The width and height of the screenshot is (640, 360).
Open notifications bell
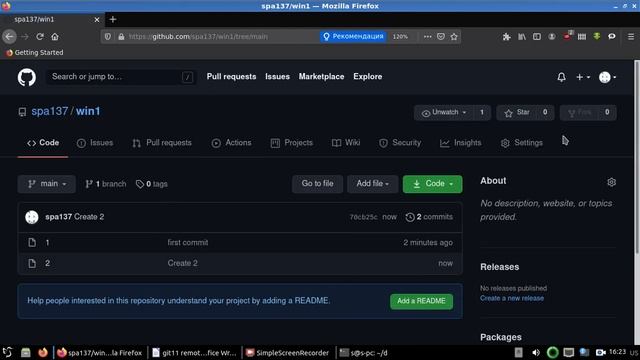[561, 77]
